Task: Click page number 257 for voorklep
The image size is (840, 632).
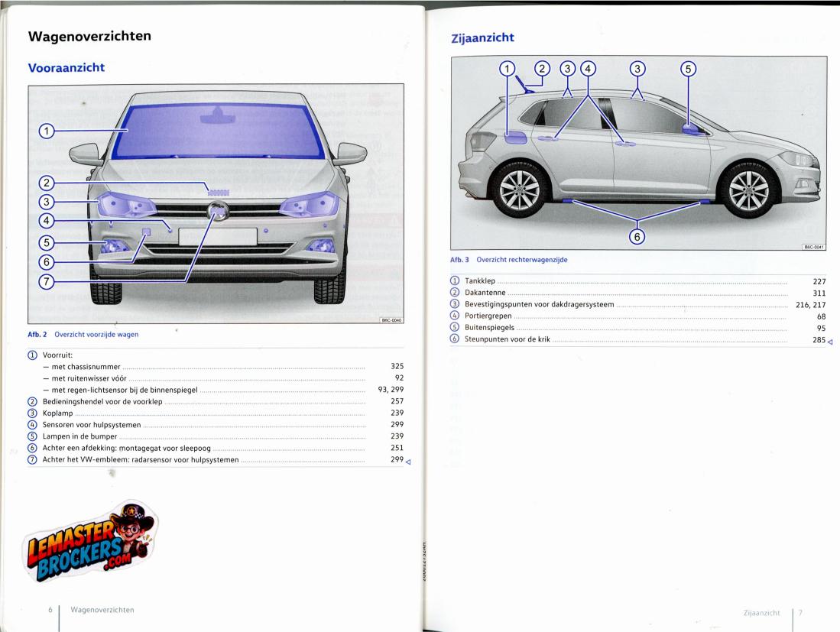Action: pos(397,401)
